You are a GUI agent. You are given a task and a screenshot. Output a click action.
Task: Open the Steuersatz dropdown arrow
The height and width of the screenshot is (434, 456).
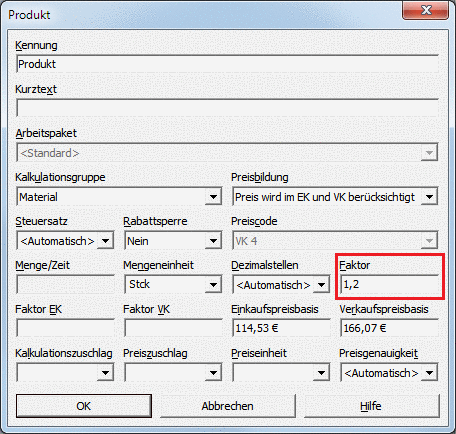pos(105,241)
